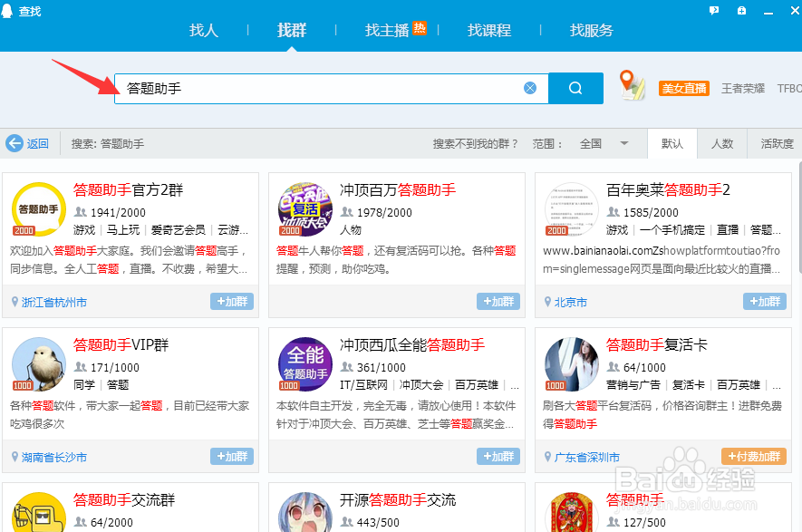Click the lock icon in title bar

[x=741, y=10]
